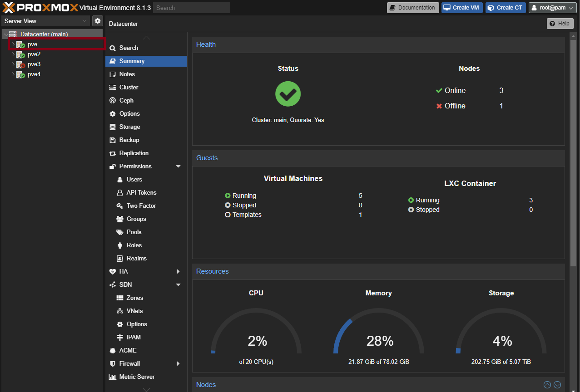Screen dimensions: 580x392
Task: Click the top Search input field
Action: pyautogui.click(x=191, y=8)
